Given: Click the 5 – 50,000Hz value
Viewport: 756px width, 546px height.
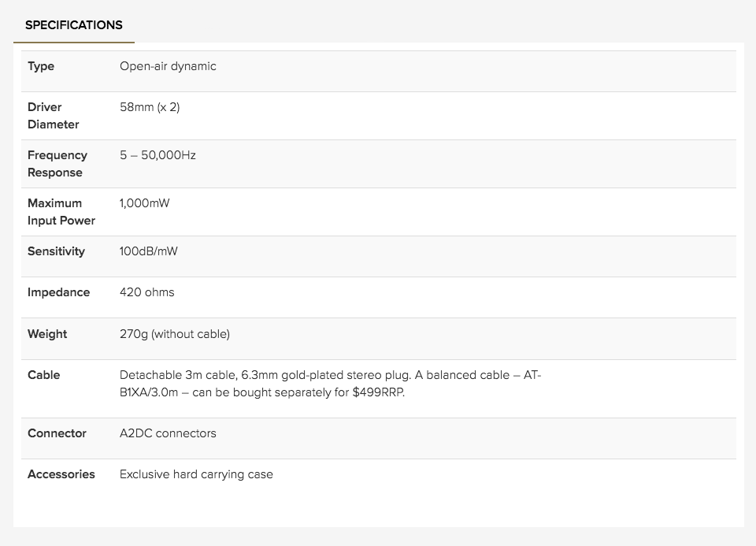Looking at the screenshot, I should pyautogui.click(x=157, y=155).
